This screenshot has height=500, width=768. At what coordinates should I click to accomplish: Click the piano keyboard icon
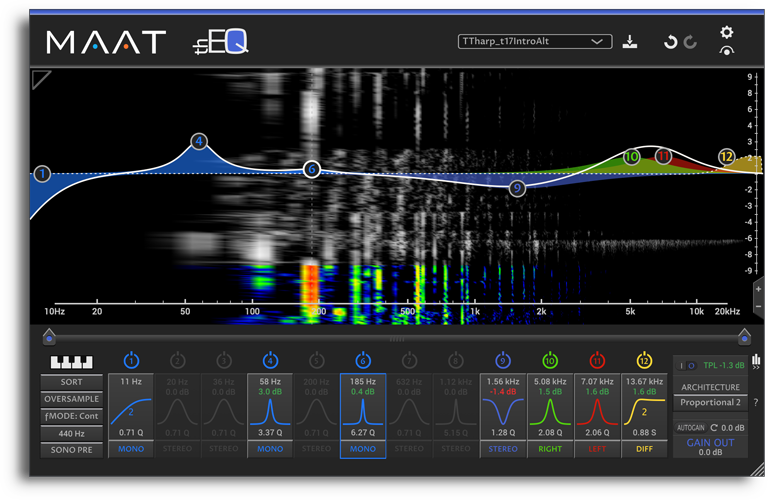72,362
